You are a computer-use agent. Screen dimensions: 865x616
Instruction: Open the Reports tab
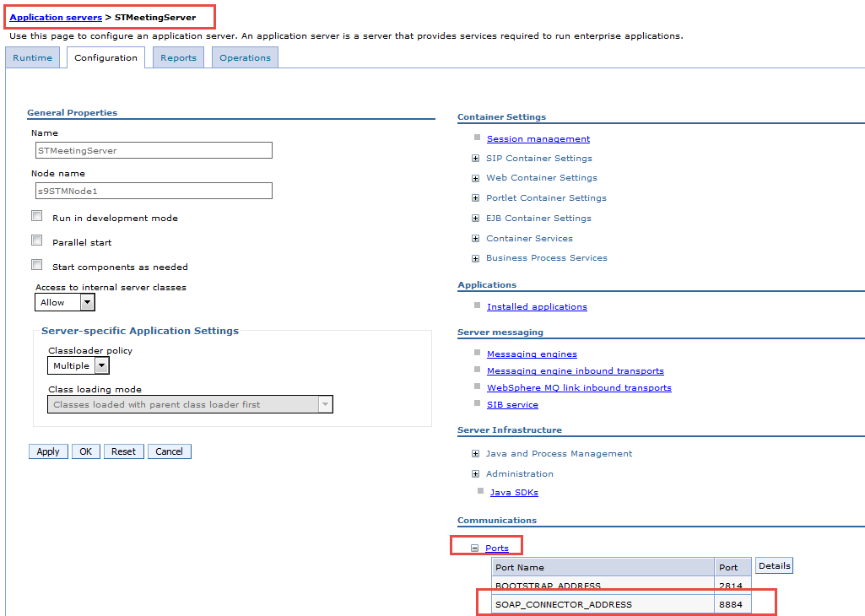coord(178,58)
